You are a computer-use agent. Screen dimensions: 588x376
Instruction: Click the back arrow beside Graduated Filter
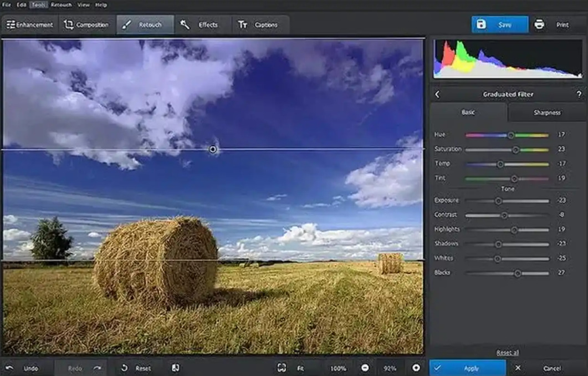(437, 95)
